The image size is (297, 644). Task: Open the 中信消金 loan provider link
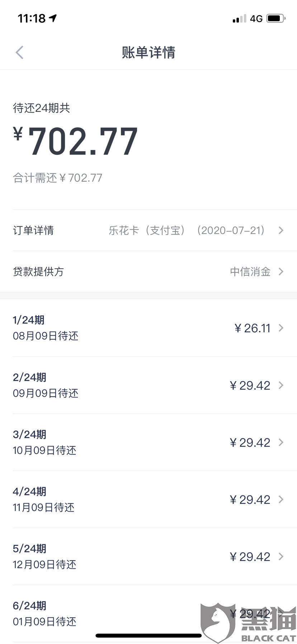coord(250,272)
